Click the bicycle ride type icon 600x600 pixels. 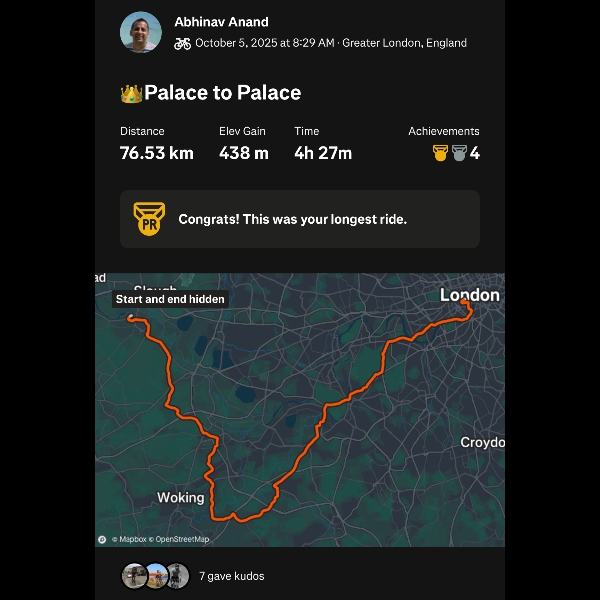182,43
